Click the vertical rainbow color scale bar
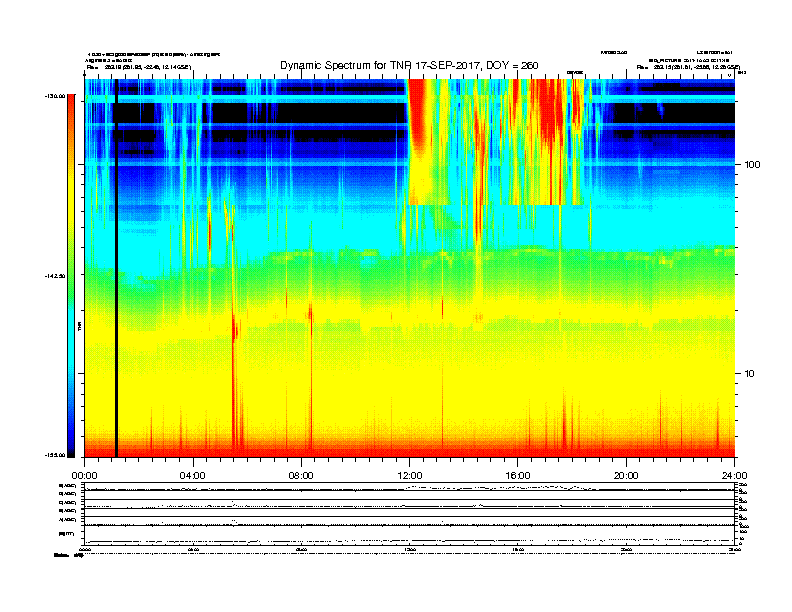The height and width of the screenshot is (612, 792). pos(71,276)
